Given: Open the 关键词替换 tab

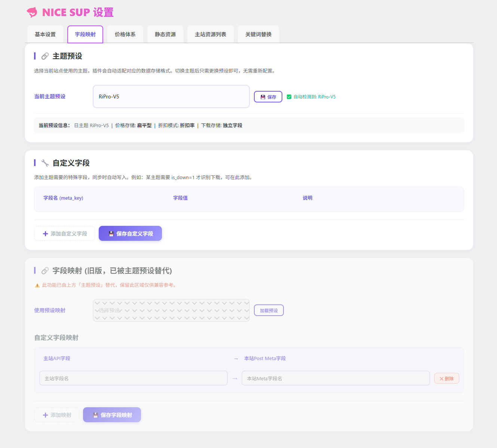Looking at the screenshot, I should pyautogui.click(x=258, y=34).
